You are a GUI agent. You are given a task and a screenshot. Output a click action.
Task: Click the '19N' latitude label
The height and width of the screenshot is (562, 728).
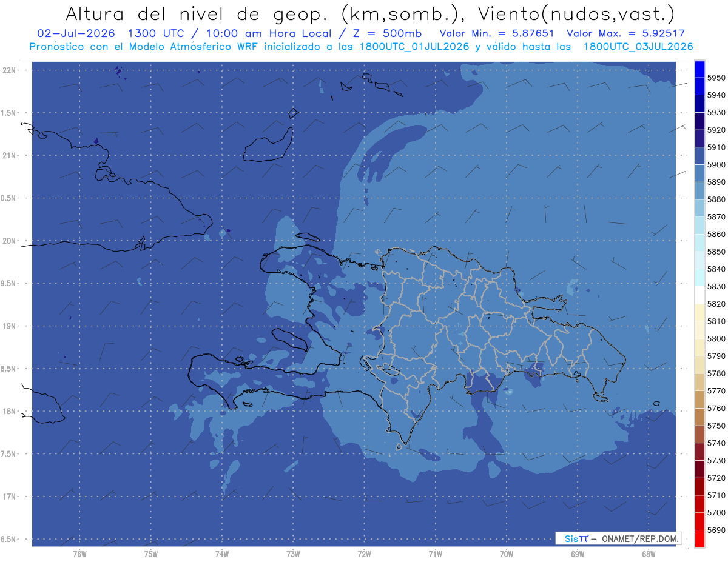tap(9, 326)
